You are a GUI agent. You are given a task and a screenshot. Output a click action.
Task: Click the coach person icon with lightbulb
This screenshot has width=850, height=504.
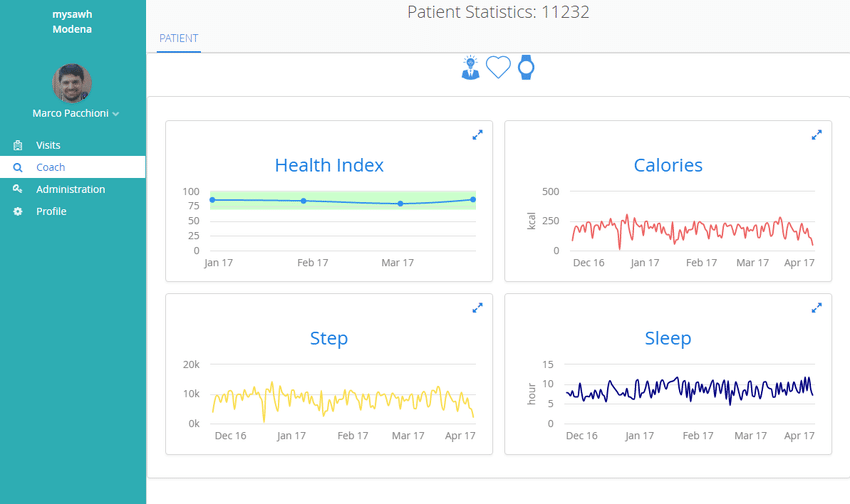[x=471, y=68]
